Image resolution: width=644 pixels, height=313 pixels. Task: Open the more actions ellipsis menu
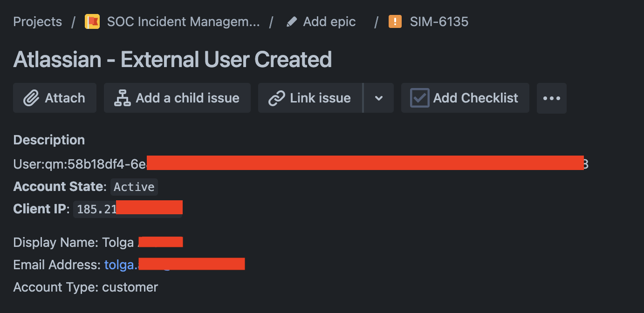coord(551,98)
